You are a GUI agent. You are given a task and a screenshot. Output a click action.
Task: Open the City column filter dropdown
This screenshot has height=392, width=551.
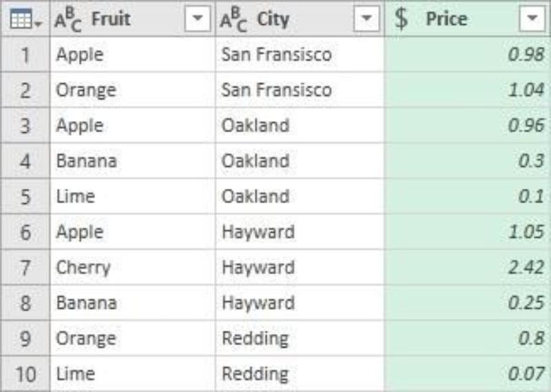pyautogui.click(x=366, y=19)
